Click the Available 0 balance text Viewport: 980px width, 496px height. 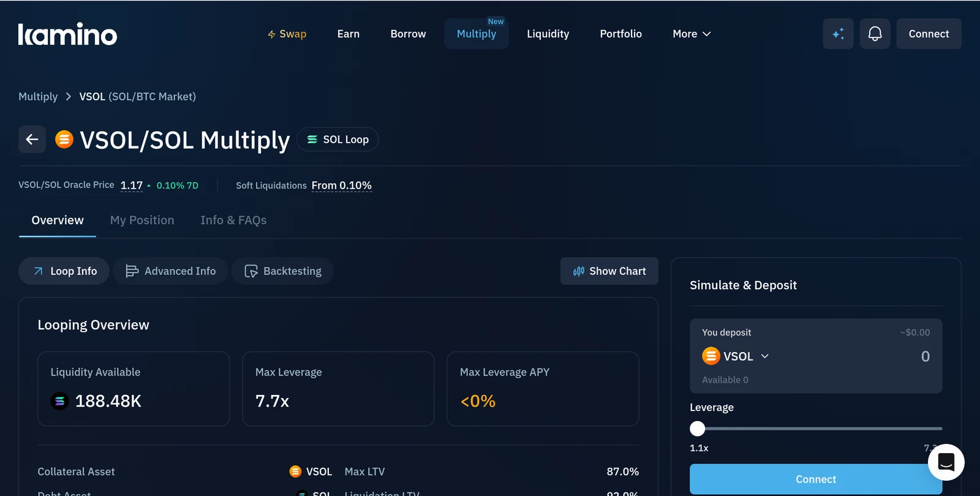click(x=725, y=380)
